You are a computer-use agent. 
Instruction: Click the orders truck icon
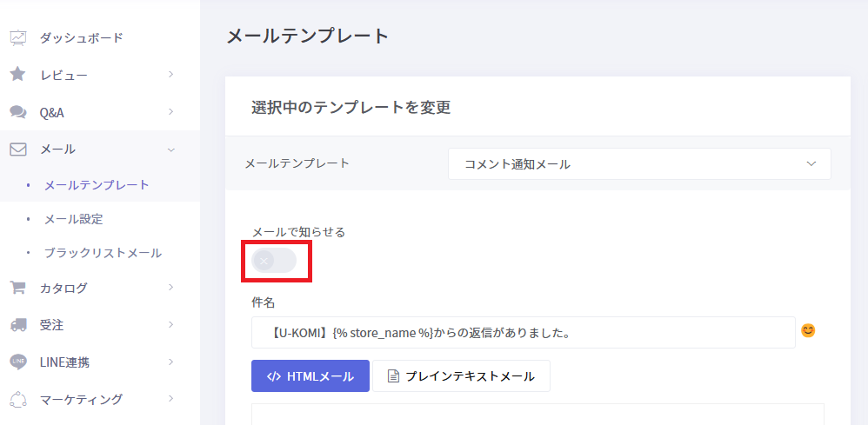18,325
